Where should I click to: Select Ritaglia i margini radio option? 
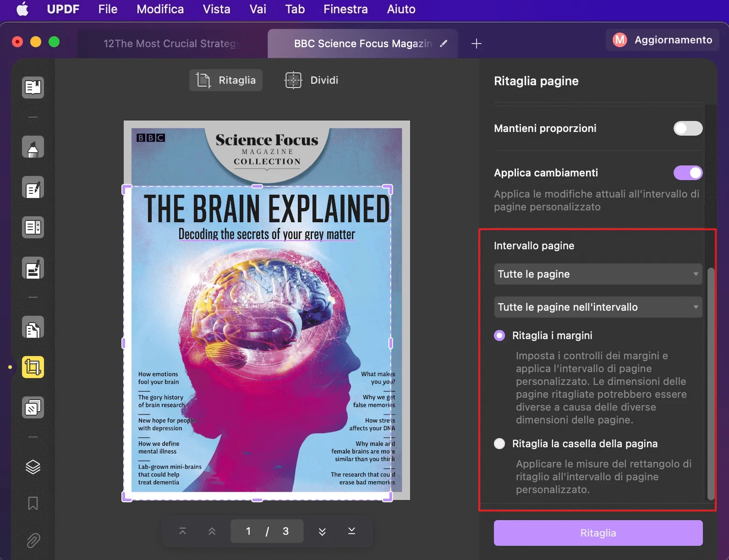pyautogui.click(x=499, y=335)
